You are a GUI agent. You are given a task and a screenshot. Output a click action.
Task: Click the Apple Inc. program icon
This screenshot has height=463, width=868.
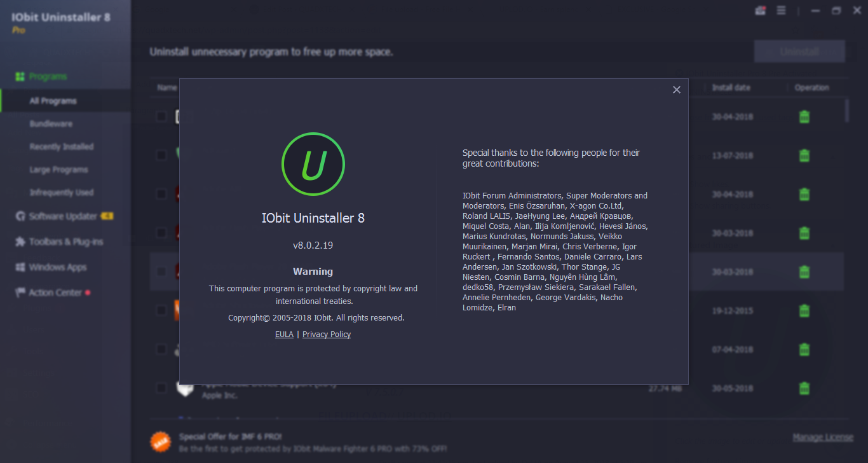[x=184, y=389]
